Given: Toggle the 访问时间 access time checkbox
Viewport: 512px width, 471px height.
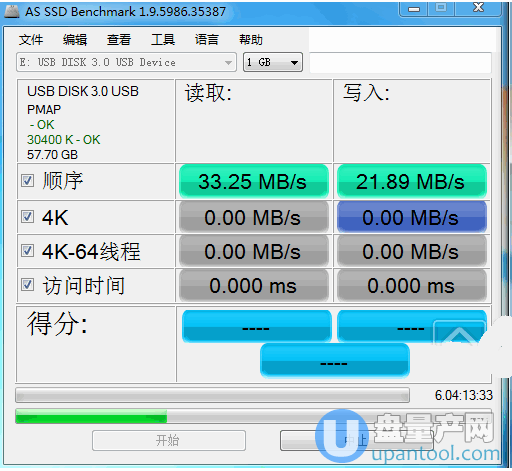Looking at the screenshot, I should 27,285.
